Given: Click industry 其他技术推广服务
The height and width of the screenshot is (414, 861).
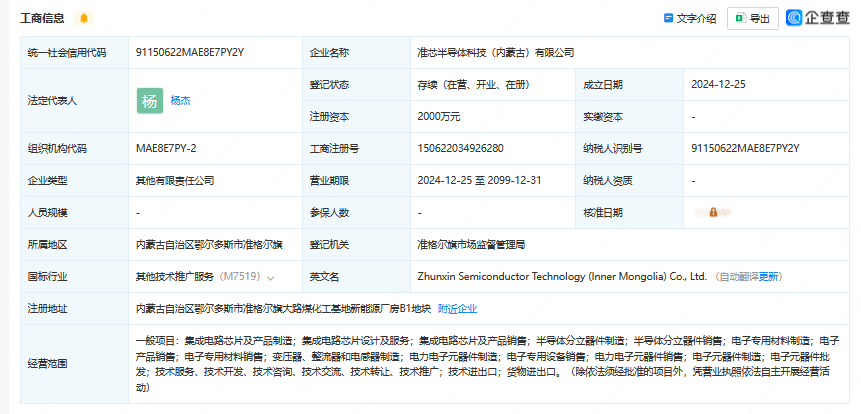Looking at the screenshot, I should 175,277.
